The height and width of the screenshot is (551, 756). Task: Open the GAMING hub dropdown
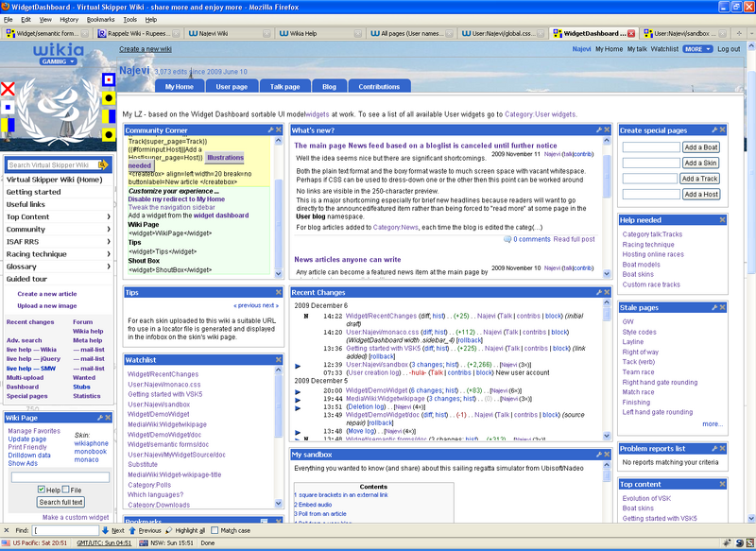[58, 61]
